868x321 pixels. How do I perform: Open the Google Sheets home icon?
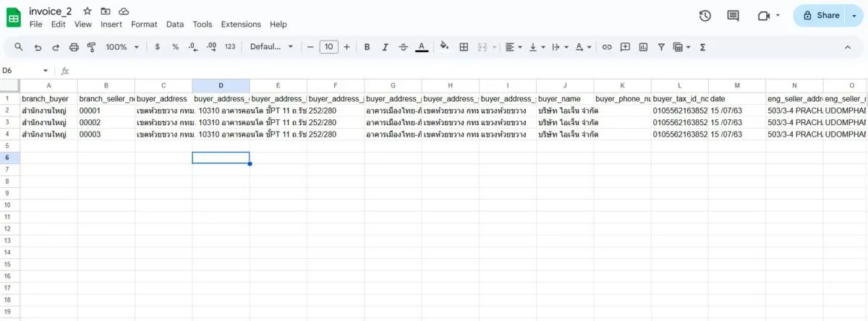14,17
